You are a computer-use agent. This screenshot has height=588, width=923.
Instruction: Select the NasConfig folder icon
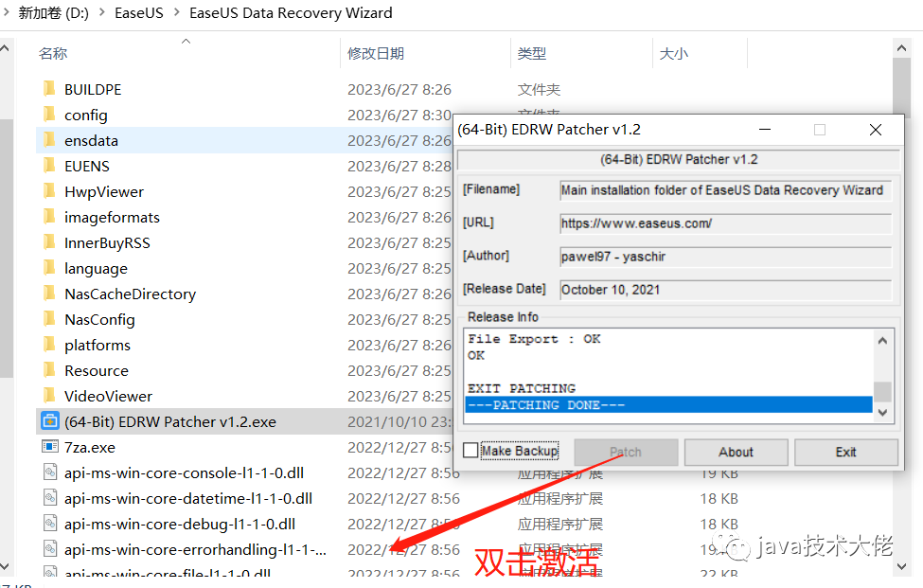coord(49,319)
